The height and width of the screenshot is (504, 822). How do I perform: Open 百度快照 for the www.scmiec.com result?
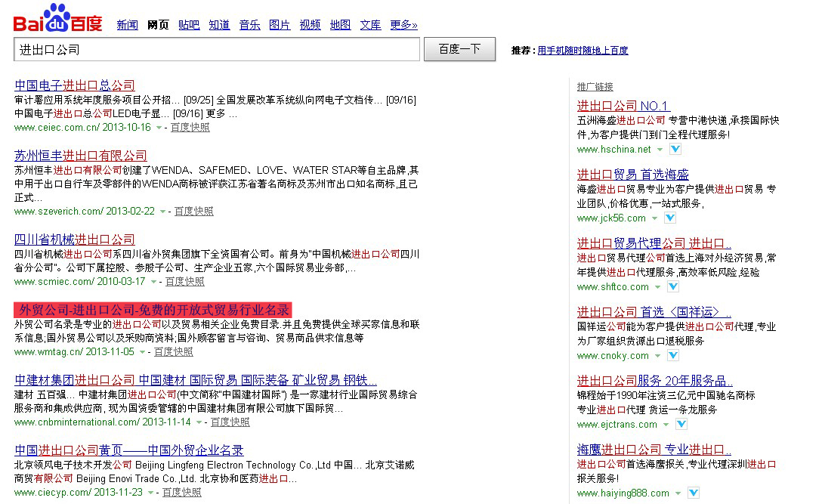[185, 282]
